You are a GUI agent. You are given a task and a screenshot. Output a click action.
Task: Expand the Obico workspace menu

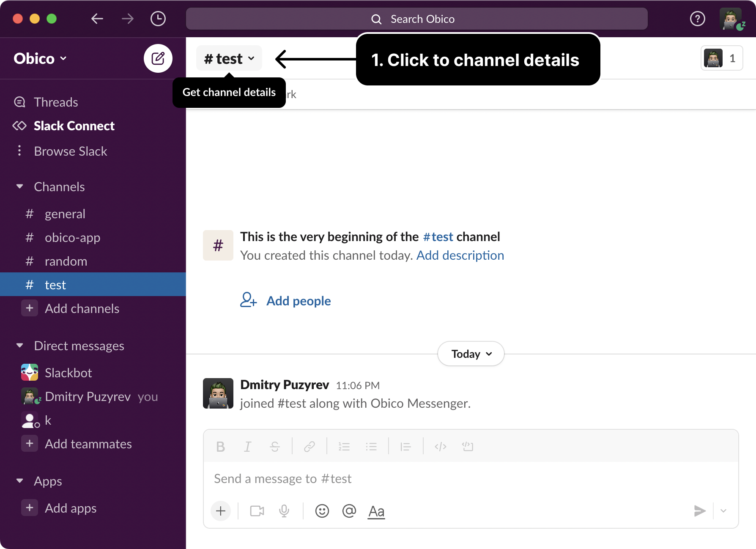pos(40,58)
